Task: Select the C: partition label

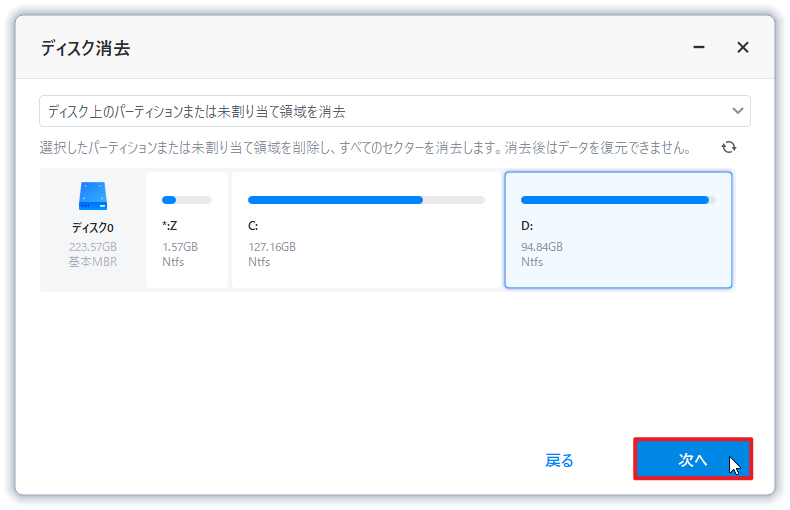Action: coord(253,226)
